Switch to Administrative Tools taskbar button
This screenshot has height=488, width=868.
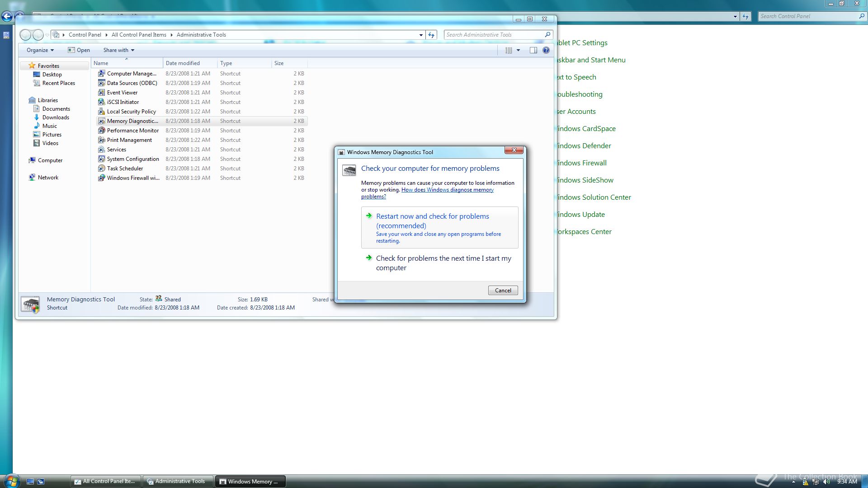[178, 482]
